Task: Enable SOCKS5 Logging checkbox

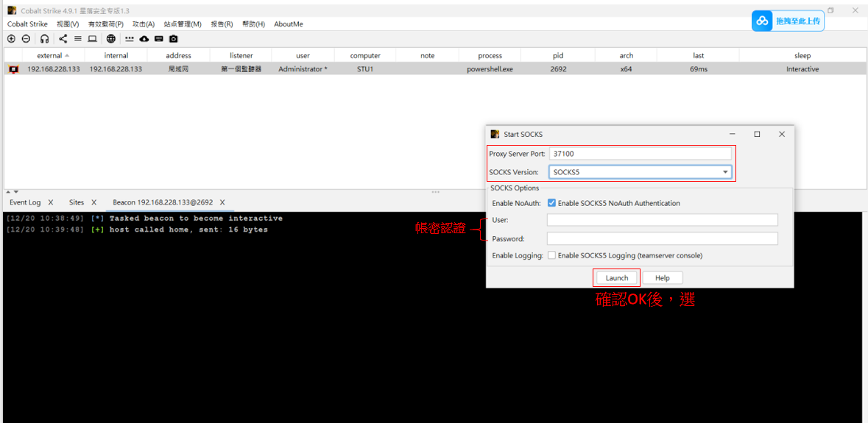Action: point(551,255)
